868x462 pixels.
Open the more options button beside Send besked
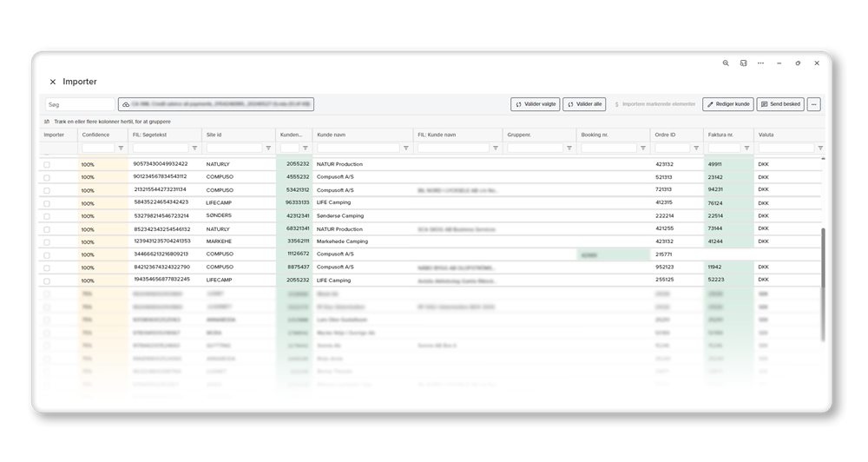point(813,104)
